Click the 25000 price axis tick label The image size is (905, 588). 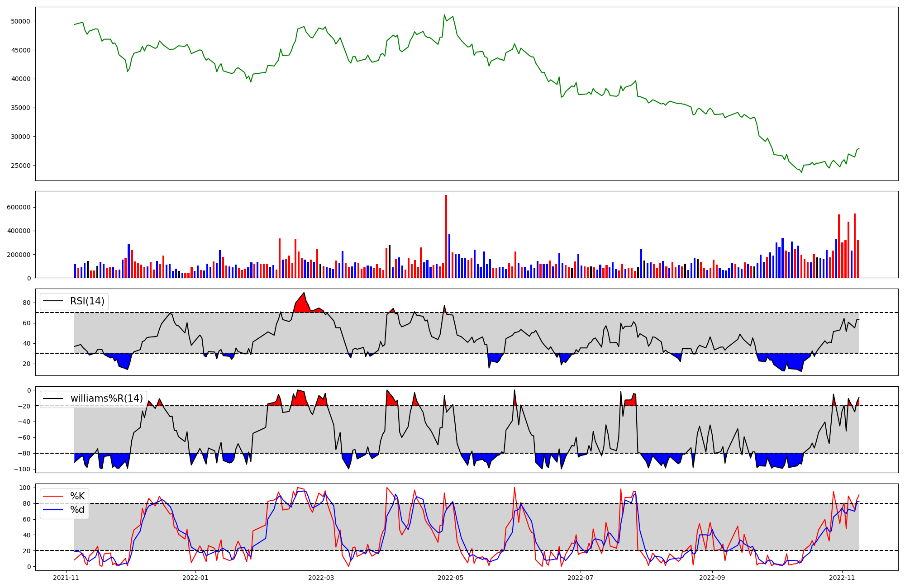[20, 166]
